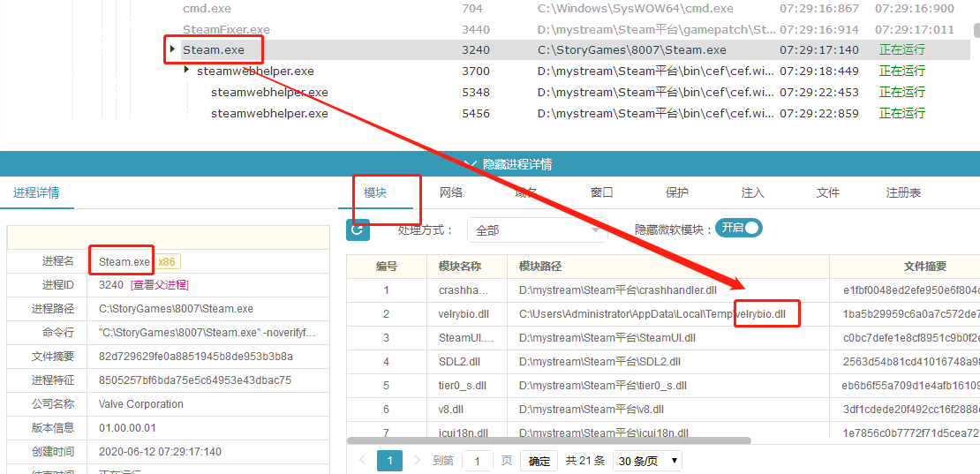Screen dimensions: 980x474
Task: Collapse the Steam.exe process tree arrow
Action: click(x=172, y=49)
